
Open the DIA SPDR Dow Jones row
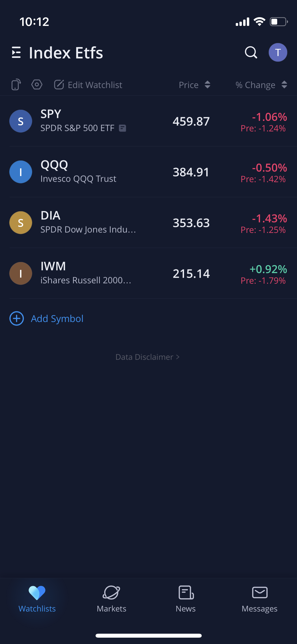coord(106,223)
